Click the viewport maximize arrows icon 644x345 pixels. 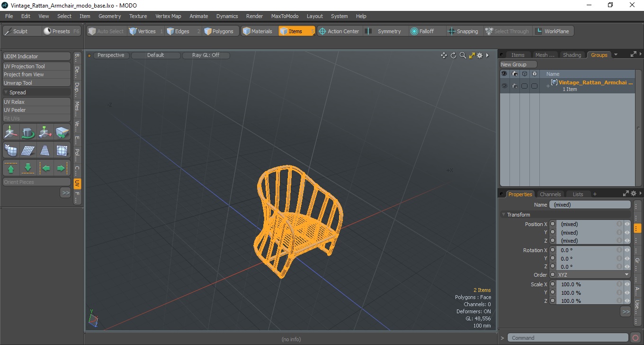472,55
